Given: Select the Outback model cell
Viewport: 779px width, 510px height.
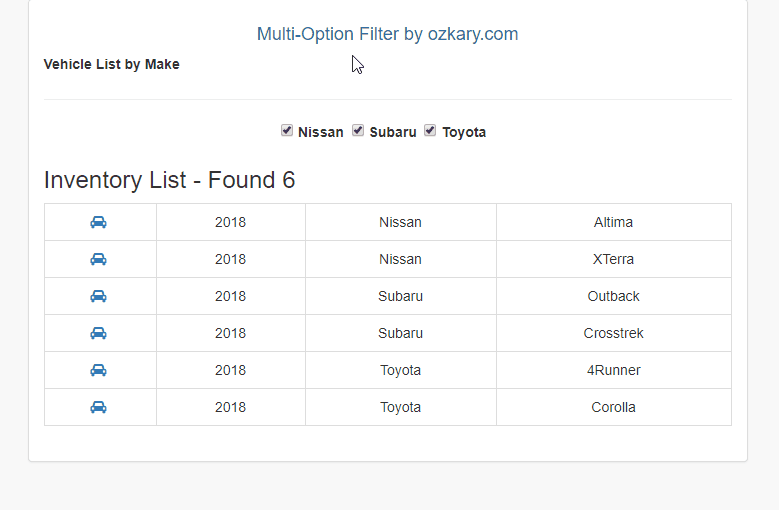Looking at the screenshot, I should (614, 296).
